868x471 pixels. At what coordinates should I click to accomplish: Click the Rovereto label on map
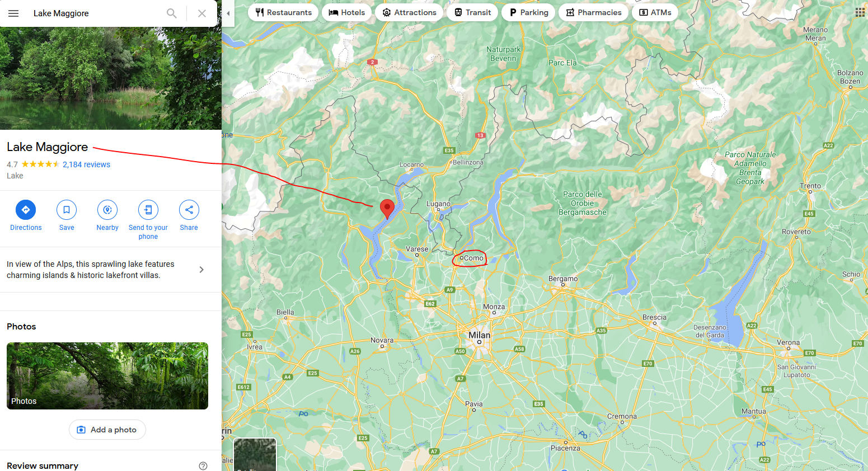pyautogui.click(x=796, y=232)
